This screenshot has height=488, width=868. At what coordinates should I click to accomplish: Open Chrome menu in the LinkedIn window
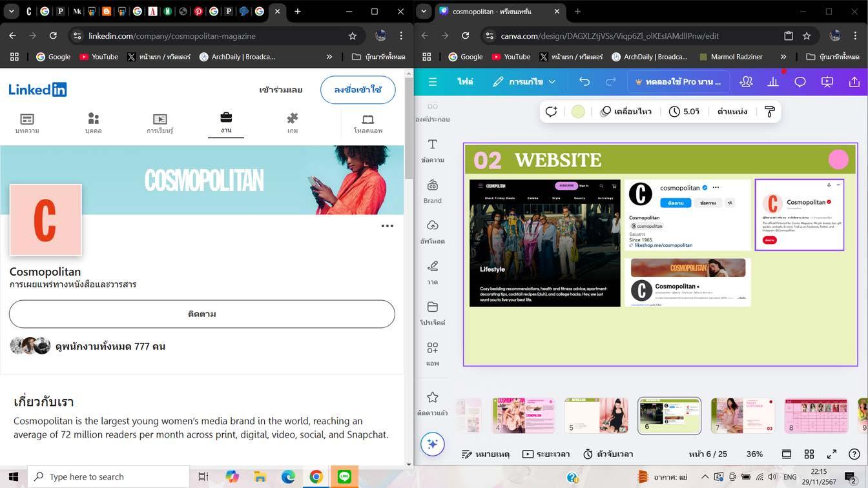coord(401,36)
